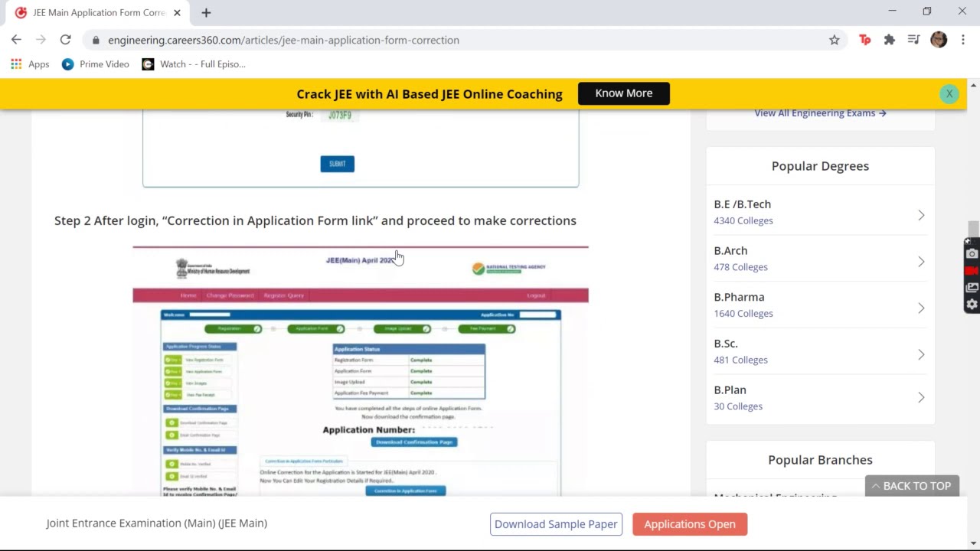Bookmark this page with the star
Image resolution: width=980 pixels, height=551 pixels.
(835, 40)
